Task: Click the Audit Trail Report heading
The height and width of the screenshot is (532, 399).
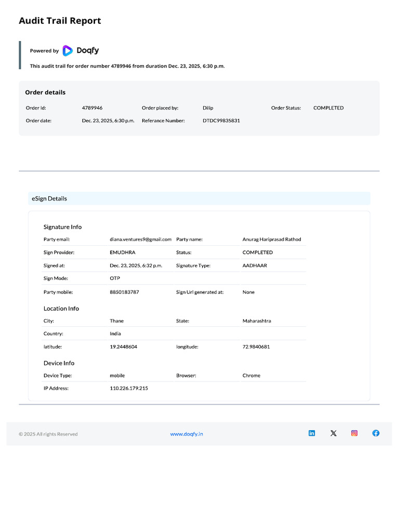Action: click(60, 21)
